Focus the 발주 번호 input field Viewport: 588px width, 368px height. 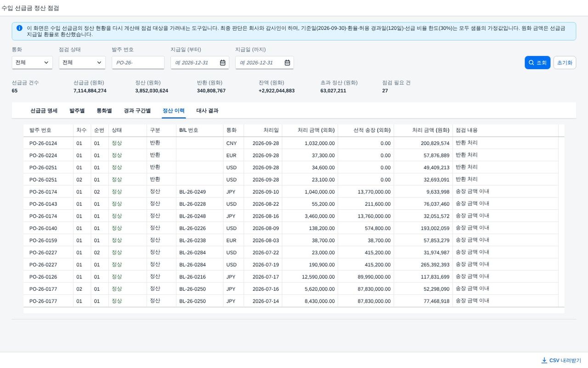coord(138,63)
